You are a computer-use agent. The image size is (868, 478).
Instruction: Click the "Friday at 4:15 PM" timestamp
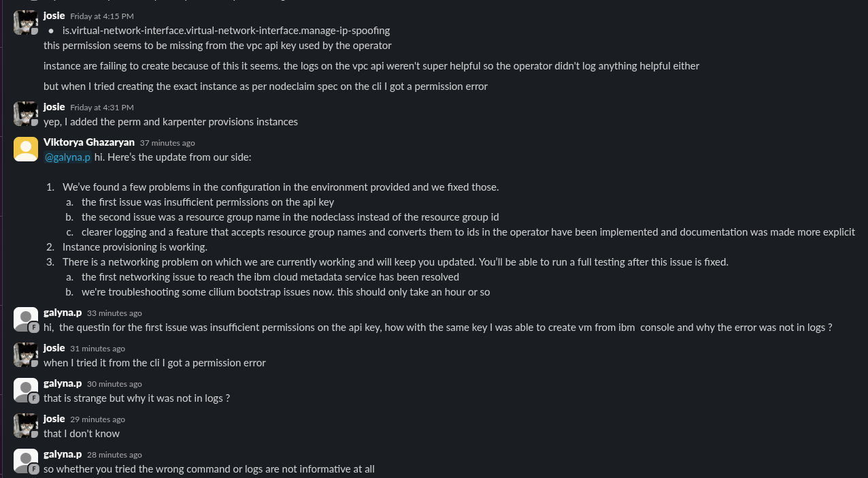pyautogui.click(x=102, y=16)
